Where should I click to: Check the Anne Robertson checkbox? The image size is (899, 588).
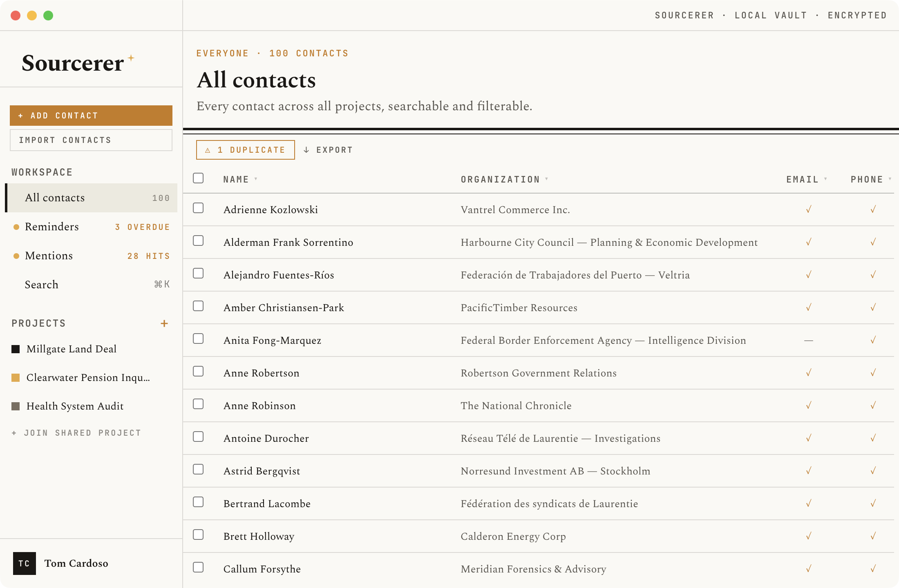click(x=198, y=372)
